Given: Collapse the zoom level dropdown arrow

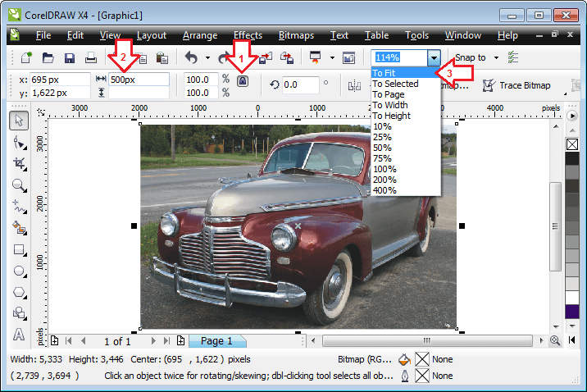Looking at the screenshot, I should pos(434,58).
